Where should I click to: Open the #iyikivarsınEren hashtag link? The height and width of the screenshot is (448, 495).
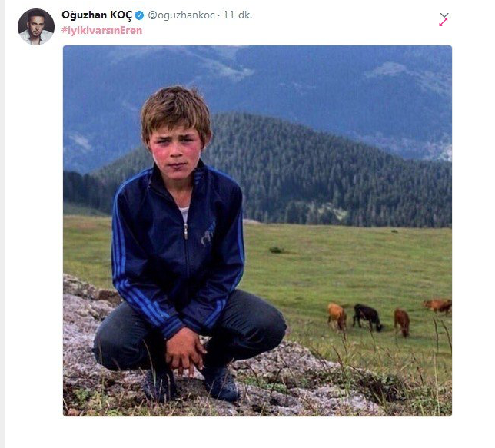click(x=102, y=31)
